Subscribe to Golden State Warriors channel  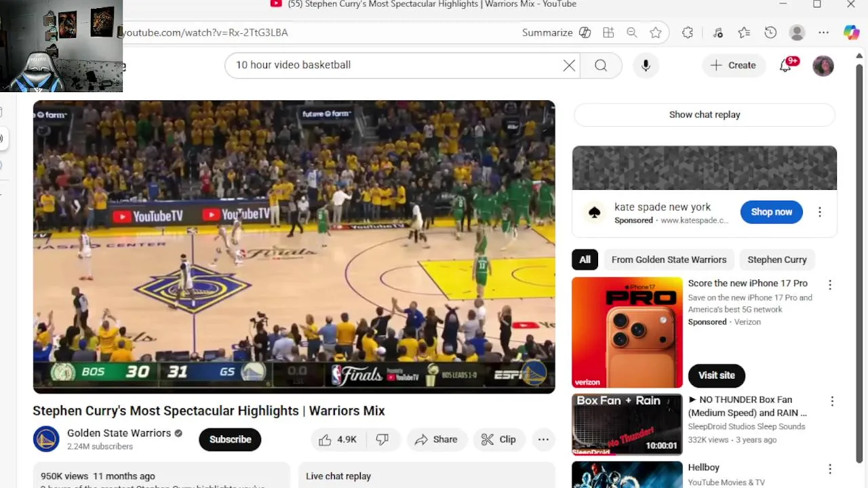(x=230, y=439)
